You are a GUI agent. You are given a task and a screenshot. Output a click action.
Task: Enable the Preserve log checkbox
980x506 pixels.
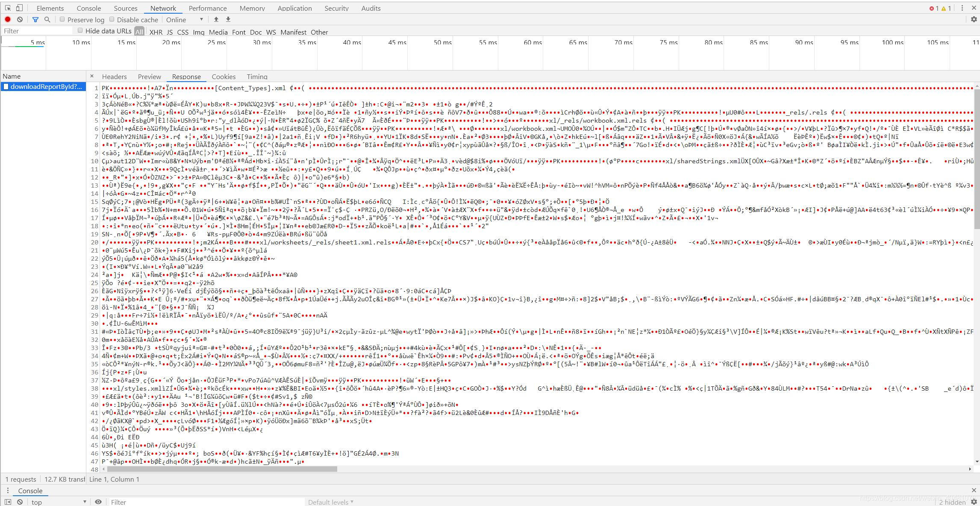coord(62,19)
